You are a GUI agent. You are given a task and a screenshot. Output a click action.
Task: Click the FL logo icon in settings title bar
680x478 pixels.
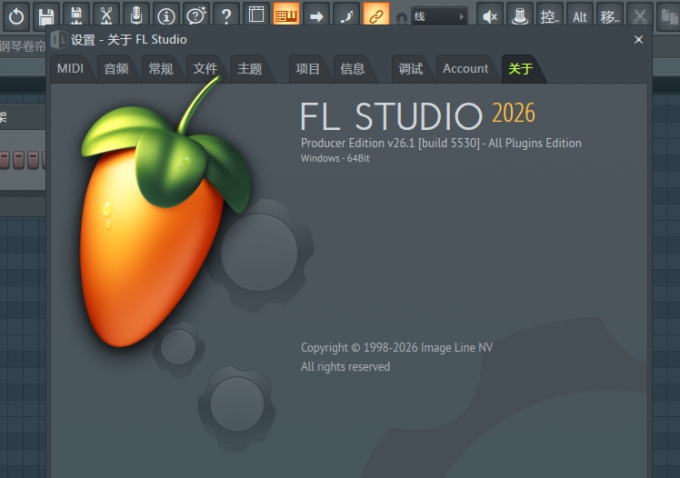(59, 39)
